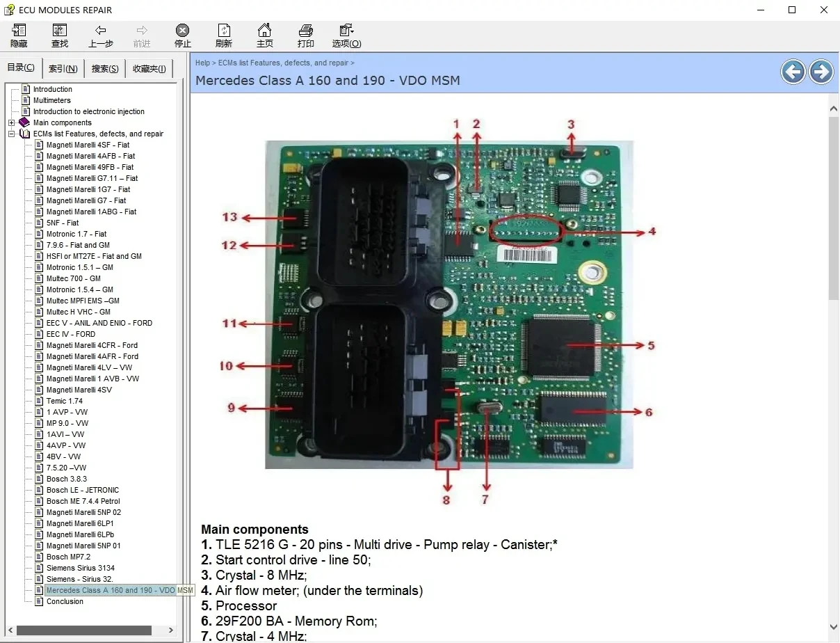Screen dimensions: 840x643
Task: Switch to the Index (索引) tab
Action: 63,69
